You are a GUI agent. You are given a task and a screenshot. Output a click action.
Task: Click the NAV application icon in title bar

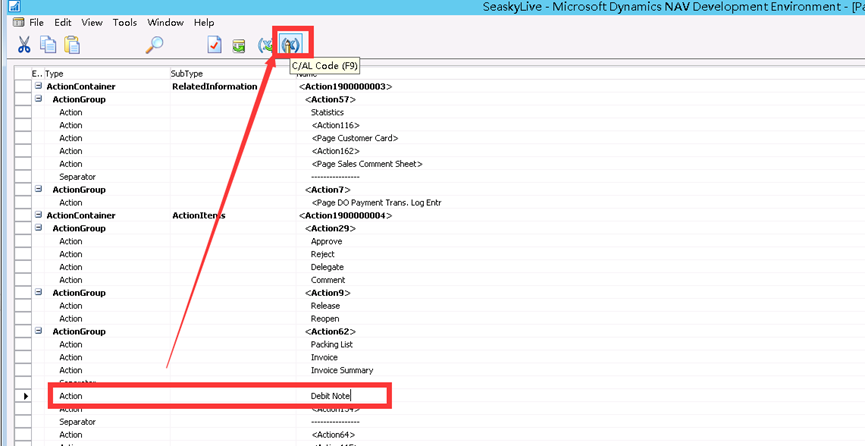14,7
